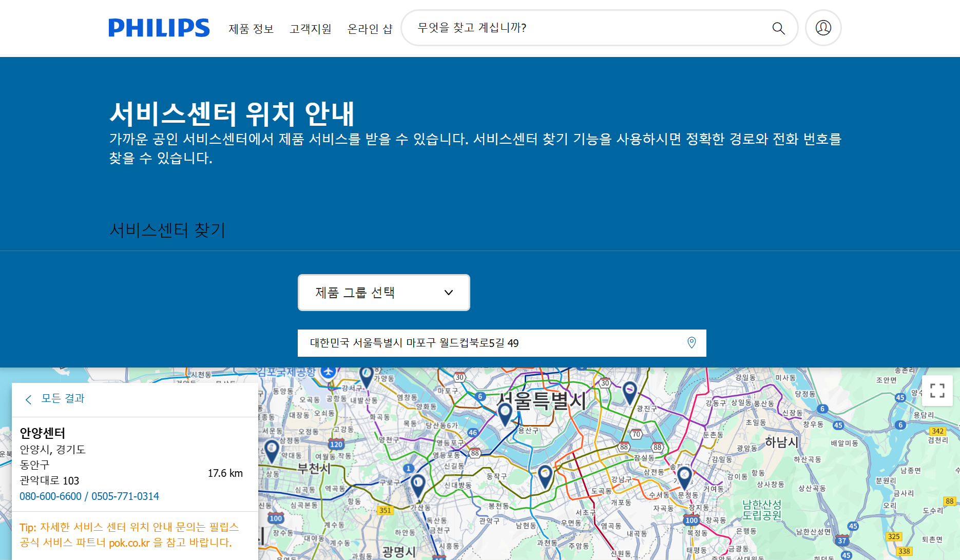Open the 제품 정보 menu
The height and width of the screenshot is (560, 960).
[251, 29]
